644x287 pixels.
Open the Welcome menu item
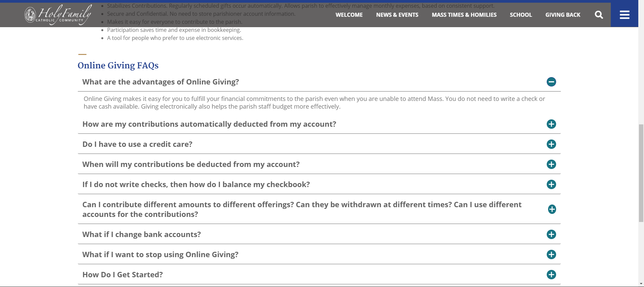(349, 15)
